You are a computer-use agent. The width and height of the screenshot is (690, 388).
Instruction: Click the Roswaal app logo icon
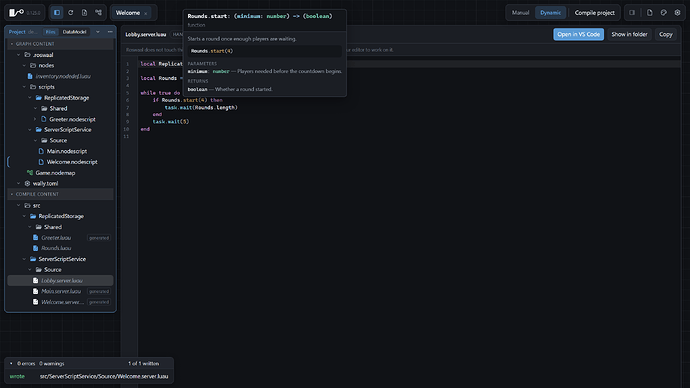[x=16, y=13]
